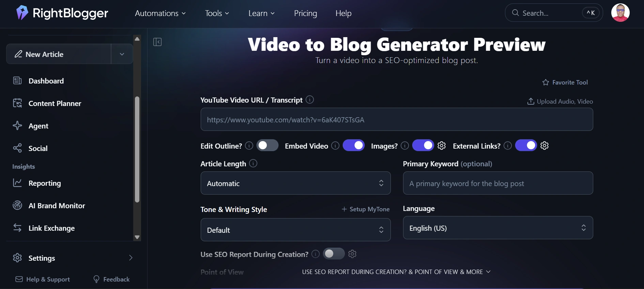The image size is (644, 289).
Task: Click the Feedback link
Action: coord(111,279)
